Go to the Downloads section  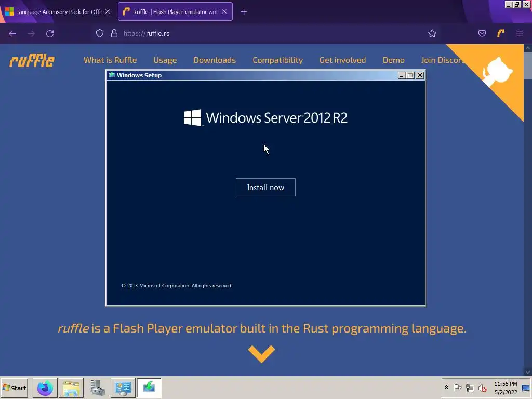[x=215, y=60]
